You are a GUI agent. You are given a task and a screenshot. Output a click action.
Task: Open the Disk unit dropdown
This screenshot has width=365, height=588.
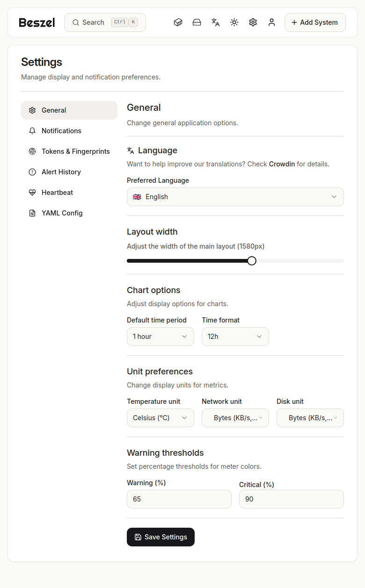click(310, 418)
